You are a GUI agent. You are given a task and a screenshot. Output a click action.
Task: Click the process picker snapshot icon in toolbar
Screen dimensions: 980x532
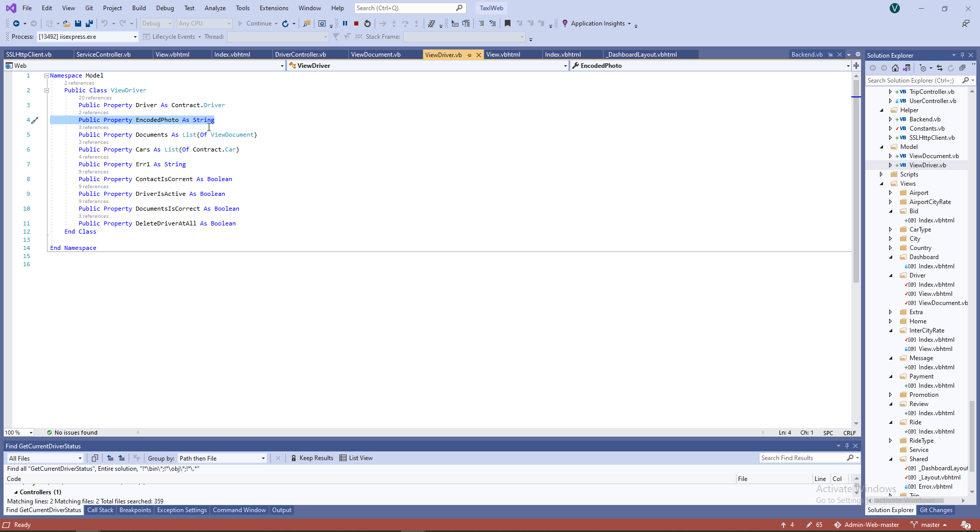pyautogui.click(x=322, y=23)
